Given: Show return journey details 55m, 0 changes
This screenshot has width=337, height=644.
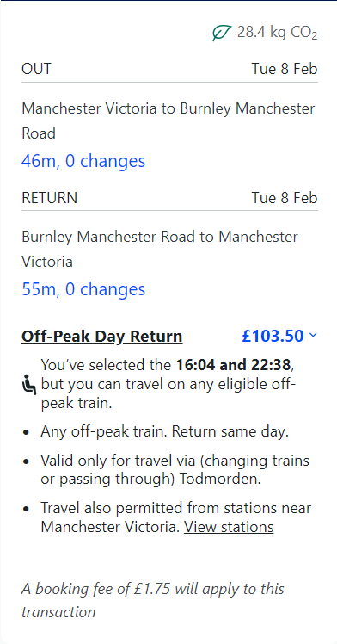Looking at the screenshot, I should click(x=83, y=289).
